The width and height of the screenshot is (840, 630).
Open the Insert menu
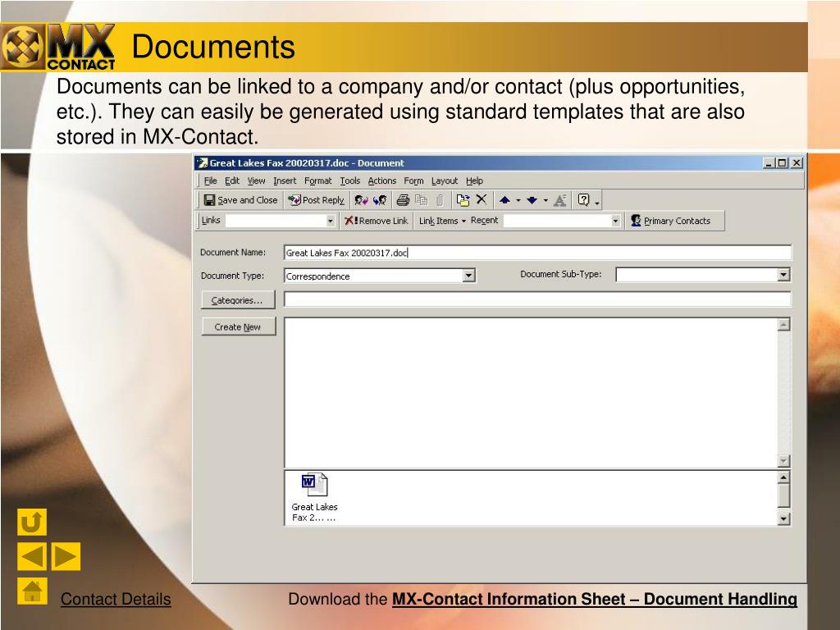click(285, 181)
